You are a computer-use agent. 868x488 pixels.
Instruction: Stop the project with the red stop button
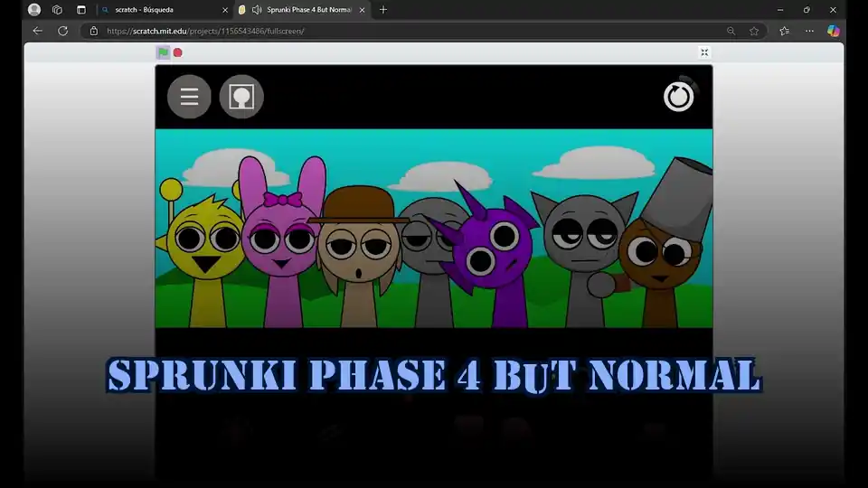178,52
